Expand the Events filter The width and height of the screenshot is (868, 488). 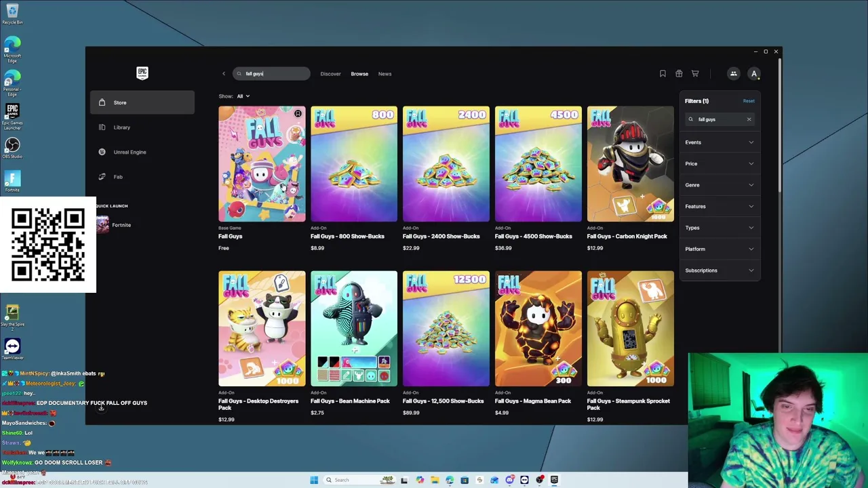719,142
